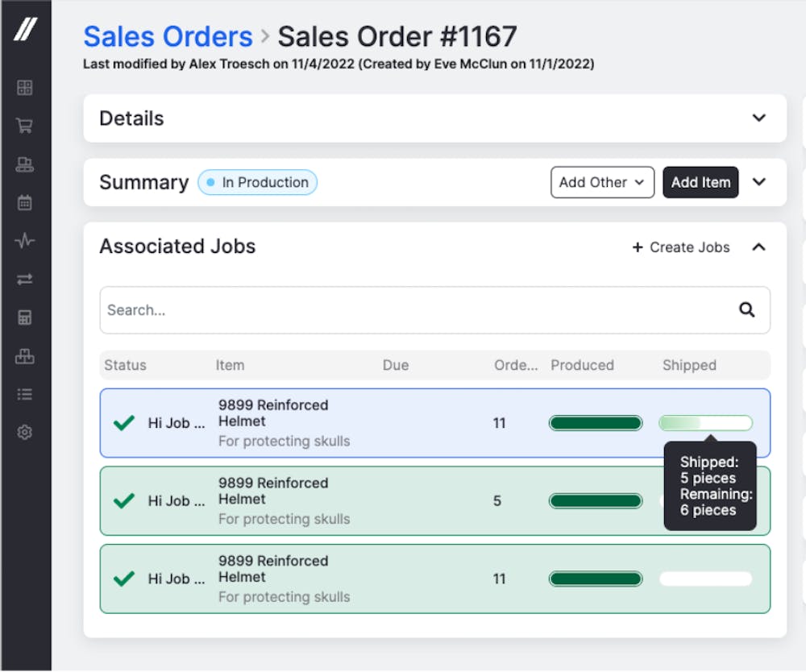Open the dashboard grid icon in sidebar
This screenshot has width=806, height=672.
[25, 88]
